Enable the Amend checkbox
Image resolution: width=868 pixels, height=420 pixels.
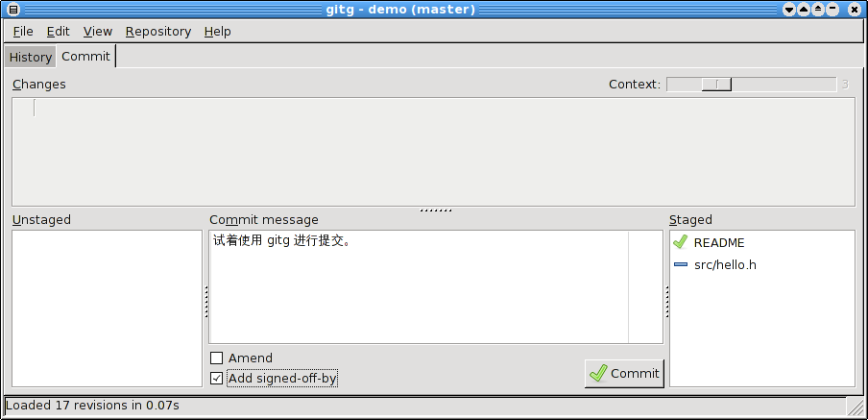216,358
